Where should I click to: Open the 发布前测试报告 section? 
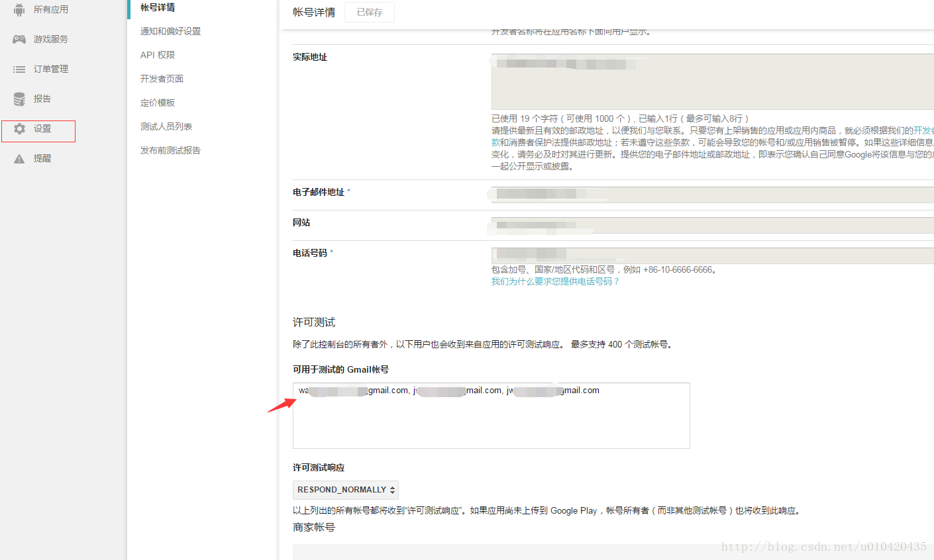pyautogui.click(x=170, y=150)
